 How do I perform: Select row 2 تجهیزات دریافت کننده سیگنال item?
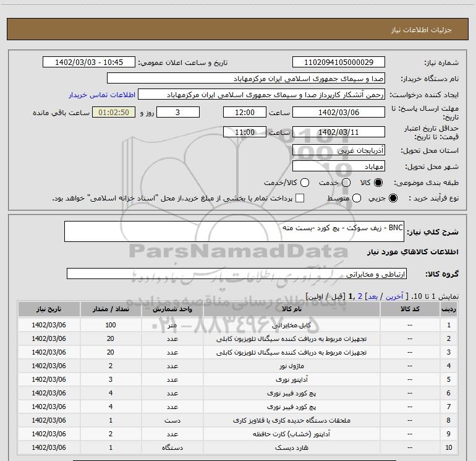coord(237,338)
